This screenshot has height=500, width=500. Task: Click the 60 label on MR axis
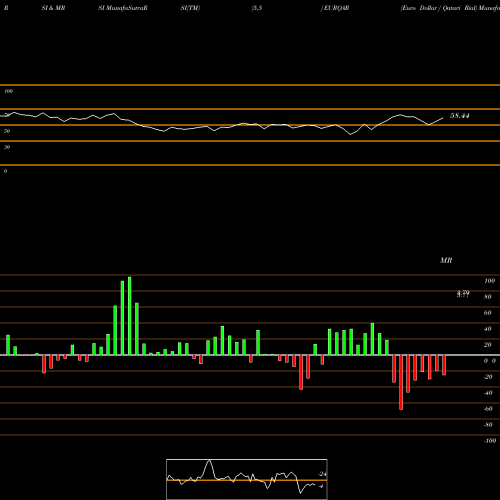(x=488, y=313)
